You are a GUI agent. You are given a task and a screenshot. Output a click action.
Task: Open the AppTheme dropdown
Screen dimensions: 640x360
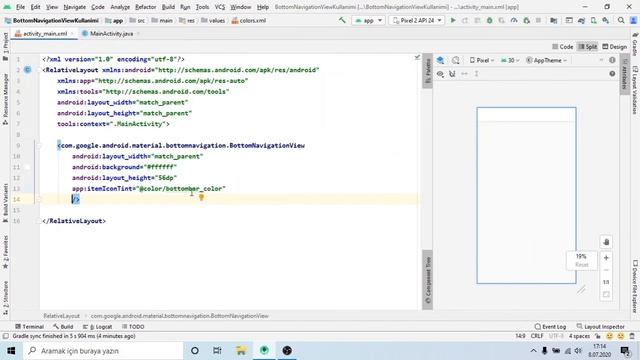(547, 60)
